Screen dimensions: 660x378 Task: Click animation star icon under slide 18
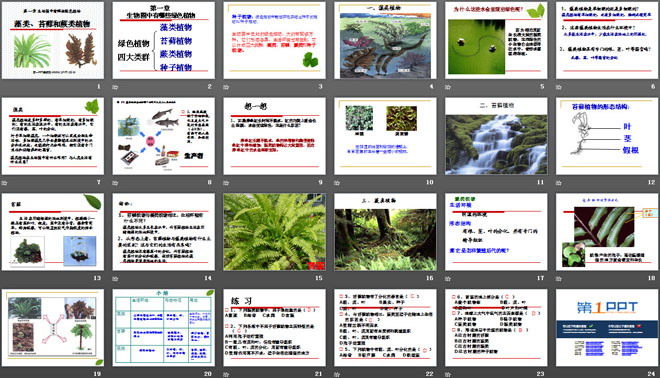coord(559,279)
